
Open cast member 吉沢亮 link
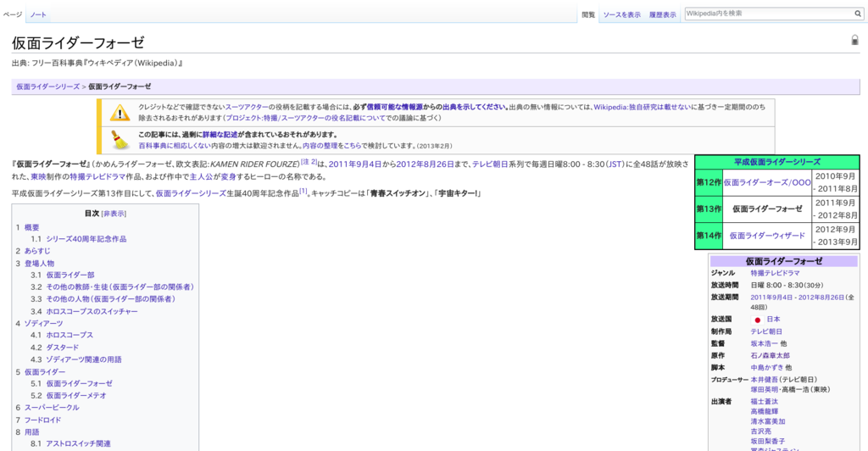click(x=760, y=432)
